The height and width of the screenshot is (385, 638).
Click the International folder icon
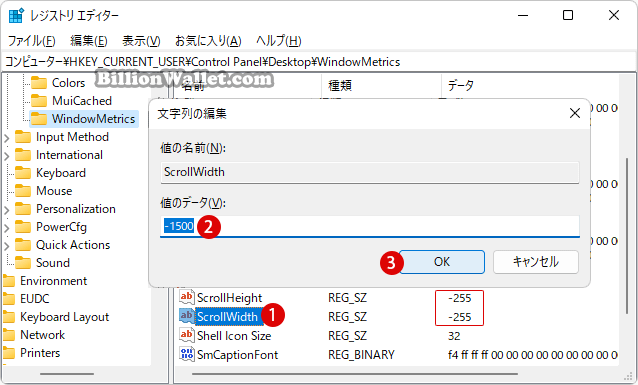click(23, 155)
